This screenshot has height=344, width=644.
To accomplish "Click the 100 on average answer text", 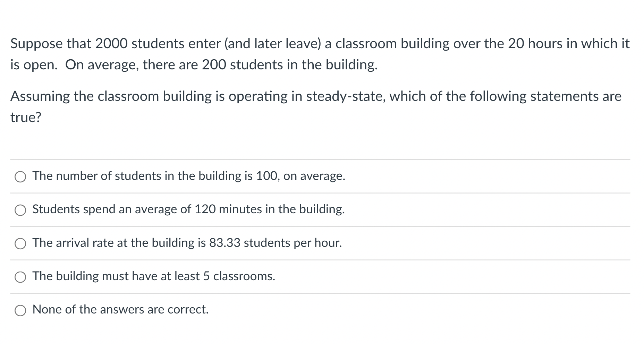I will click(x=189, y=176).
